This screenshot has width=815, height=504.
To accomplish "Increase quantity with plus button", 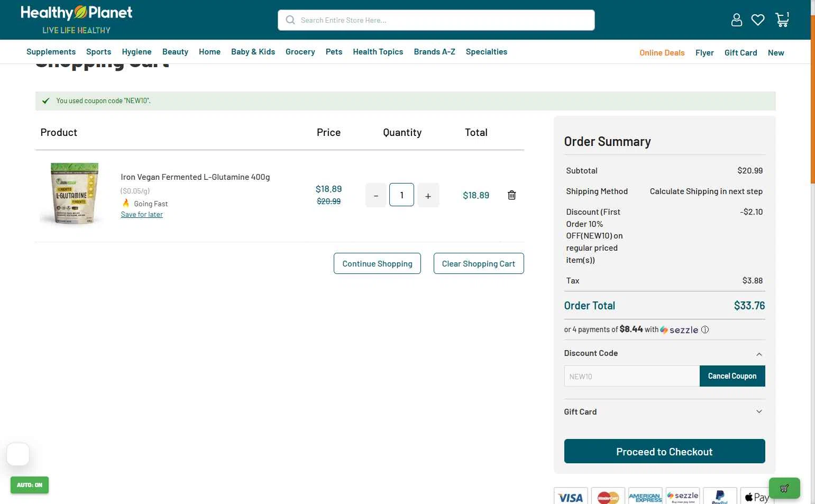I will (428, 195).
